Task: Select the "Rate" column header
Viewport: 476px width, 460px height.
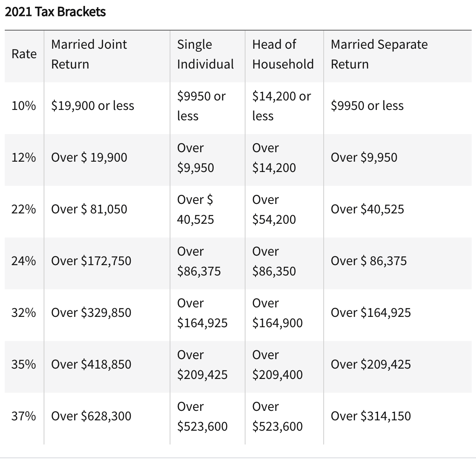Action: (x=24, y=54)
